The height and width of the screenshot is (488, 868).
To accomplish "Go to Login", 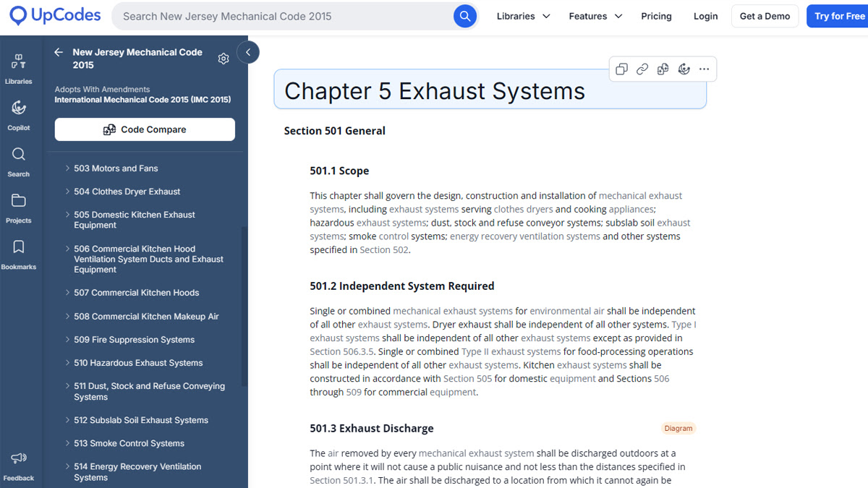I will tap(705, 16).
